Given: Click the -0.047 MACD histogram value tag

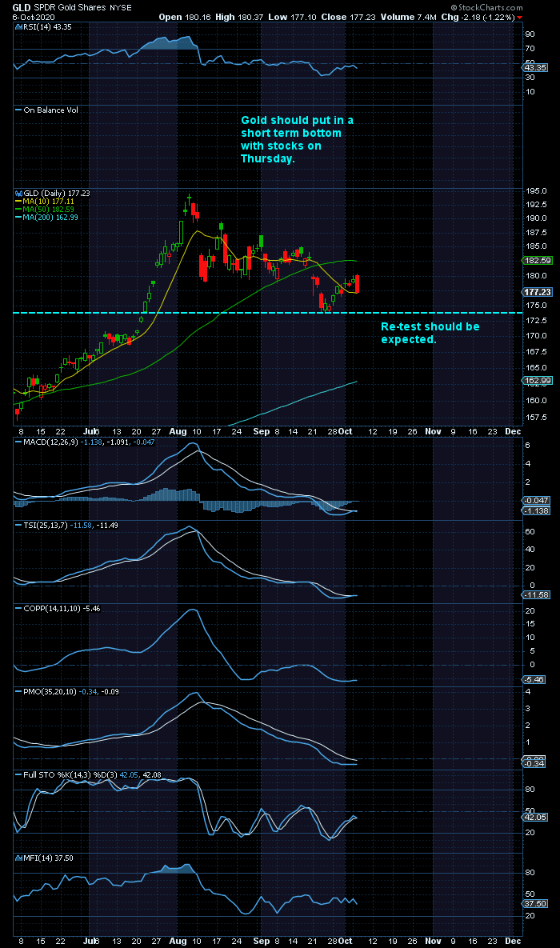Looking at the screenshot, I should (534, 501).
